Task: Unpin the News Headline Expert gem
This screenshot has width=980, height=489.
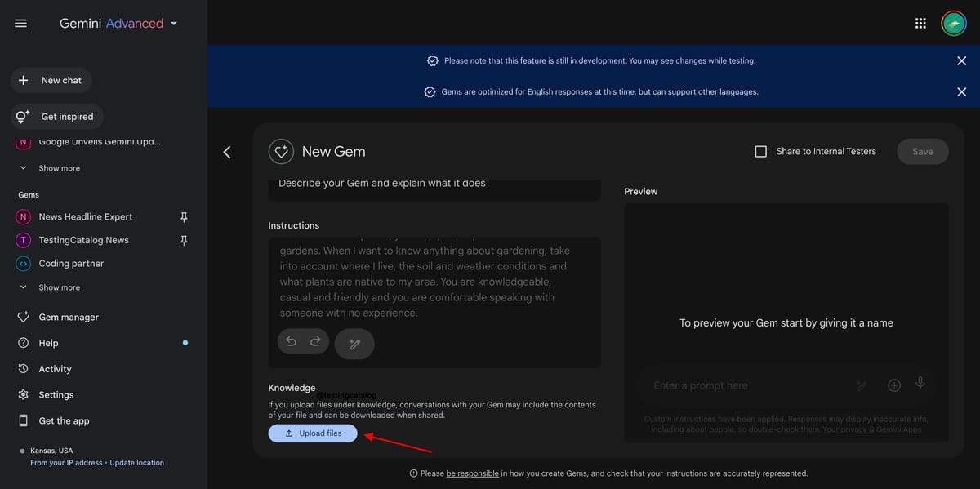Action: pyautogui.click(x=184, y=216)
